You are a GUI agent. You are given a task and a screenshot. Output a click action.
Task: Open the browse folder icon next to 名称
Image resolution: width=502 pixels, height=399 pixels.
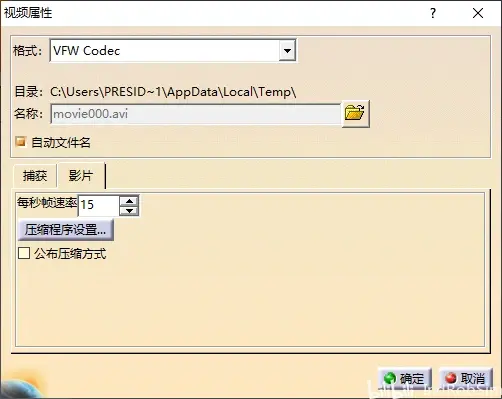(x=355, y=113)
